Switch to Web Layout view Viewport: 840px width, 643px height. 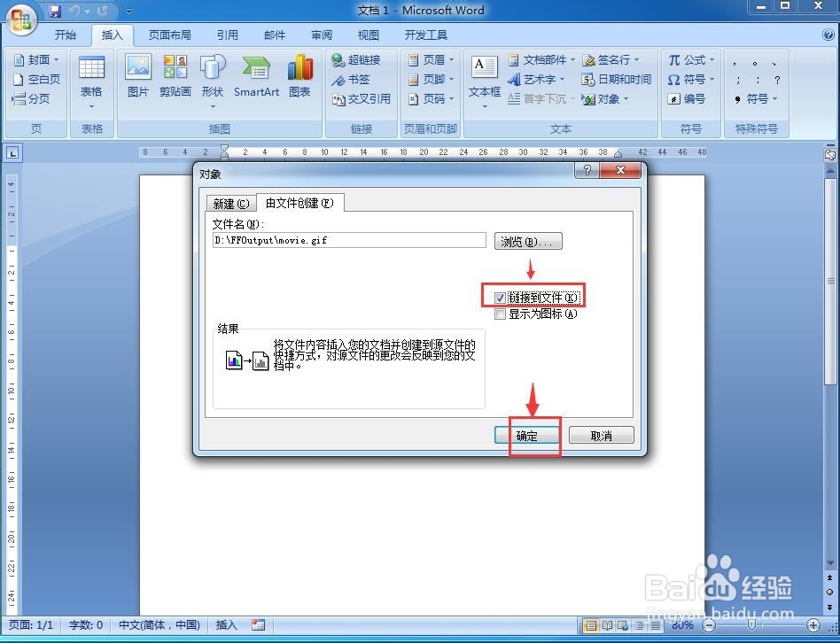623,625
